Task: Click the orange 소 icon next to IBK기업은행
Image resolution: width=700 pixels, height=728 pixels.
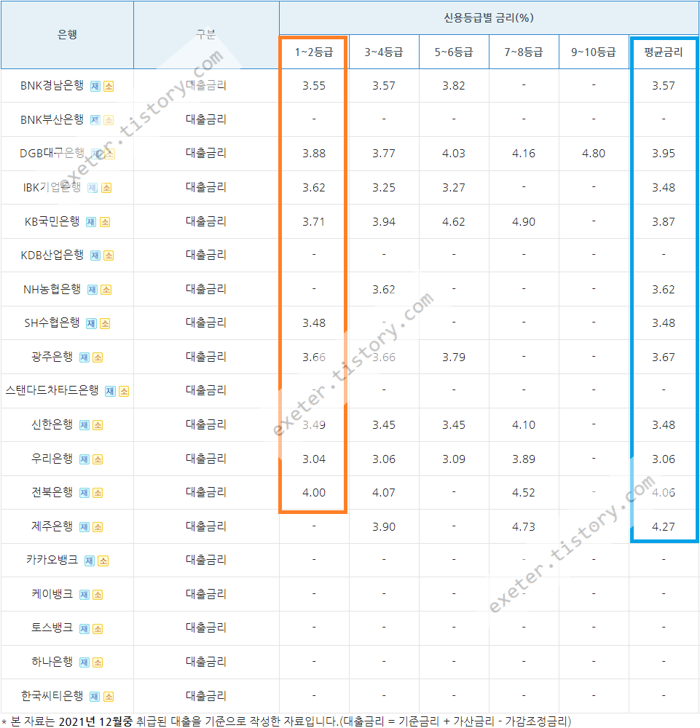Action: pyautogui.click(x=106, y=188)
